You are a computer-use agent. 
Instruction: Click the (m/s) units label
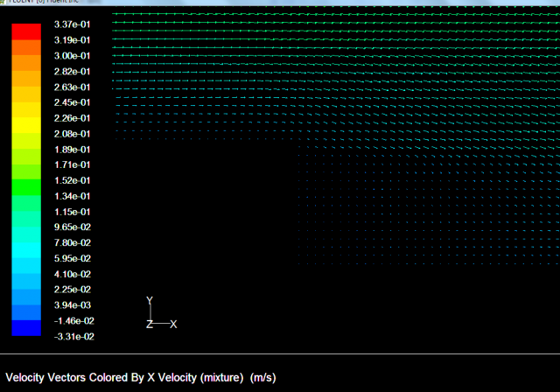click(262, 378)
